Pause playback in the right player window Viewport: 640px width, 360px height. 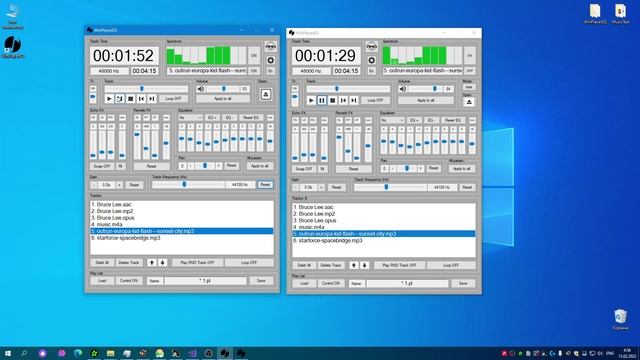(322, 100)
